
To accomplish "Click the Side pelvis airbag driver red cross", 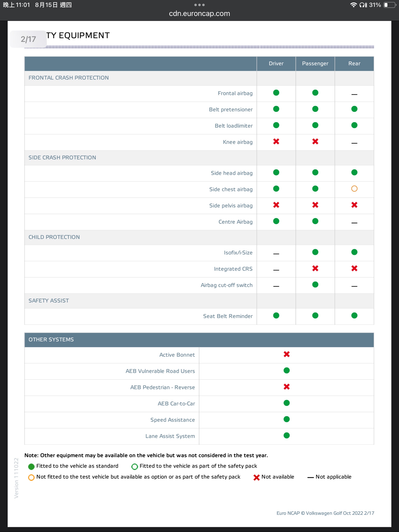I will pyautogui.click(x=276, y=205).
